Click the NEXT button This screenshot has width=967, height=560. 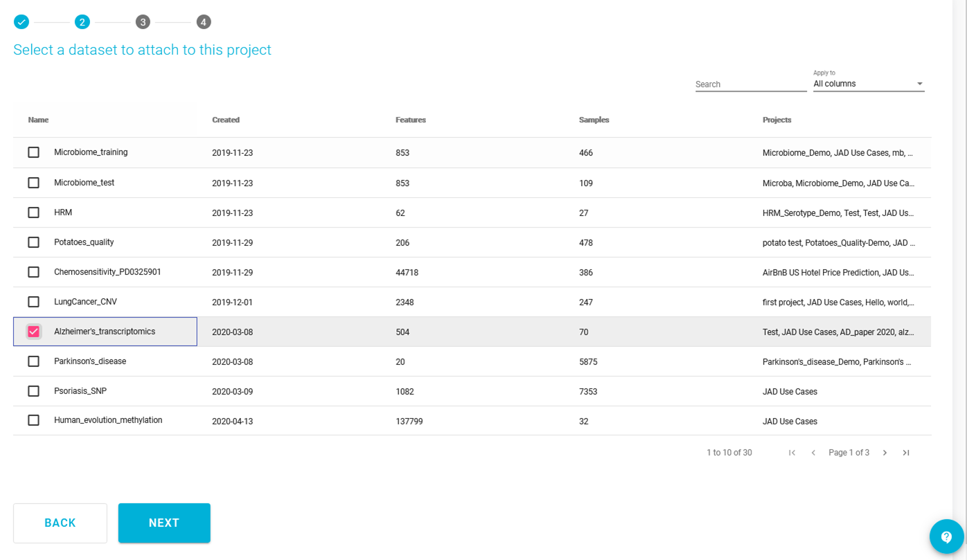[164, 523]
